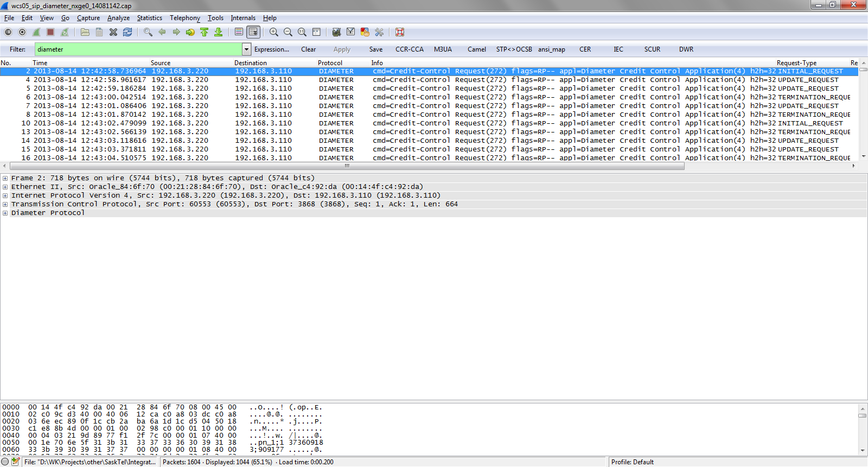Stop the running capture
This screenshot has height=467, width=868.
[50, 32]
